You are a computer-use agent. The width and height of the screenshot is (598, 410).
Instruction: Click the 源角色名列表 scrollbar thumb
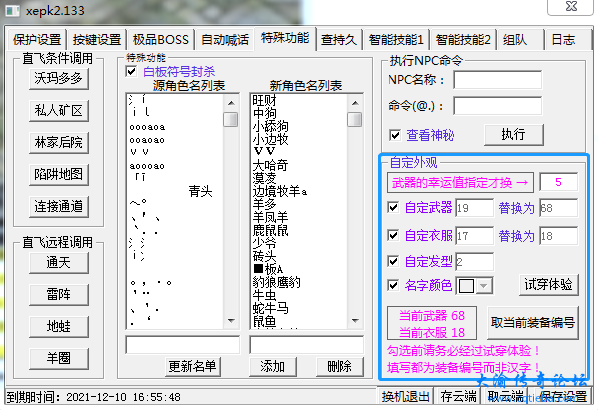pyautogui.click(x=231, y=119)
